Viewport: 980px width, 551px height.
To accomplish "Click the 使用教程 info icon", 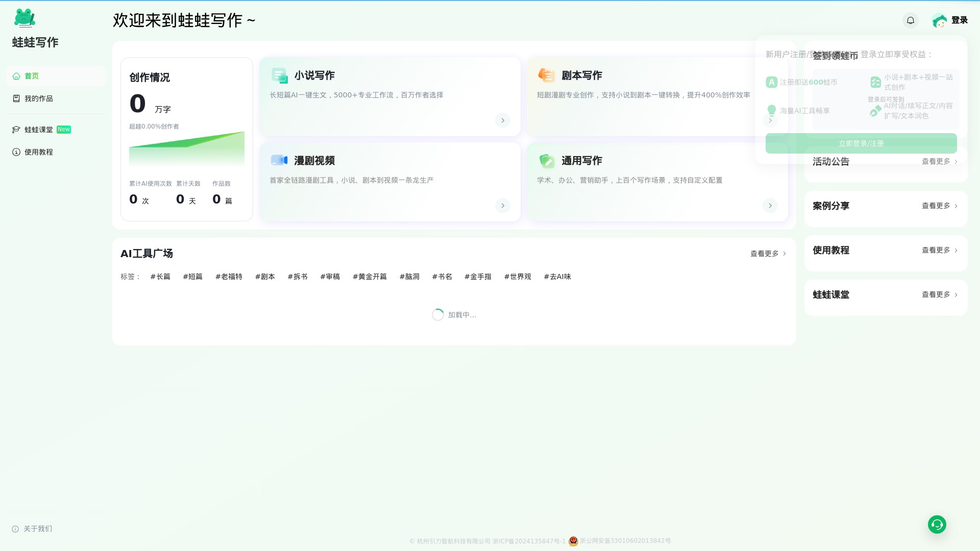I will 16,152.
